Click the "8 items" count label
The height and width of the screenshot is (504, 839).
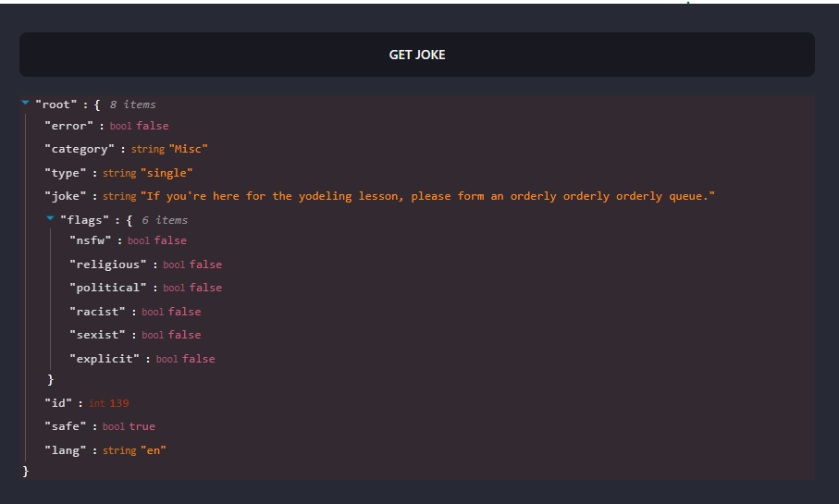tap(132, 104)
